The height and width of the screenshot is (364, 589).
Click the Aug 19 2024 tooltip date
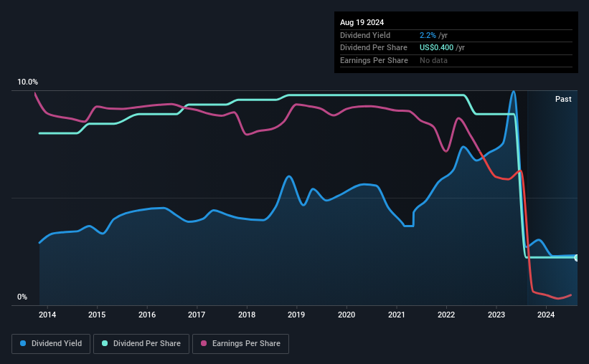click(x=362, y=22)
